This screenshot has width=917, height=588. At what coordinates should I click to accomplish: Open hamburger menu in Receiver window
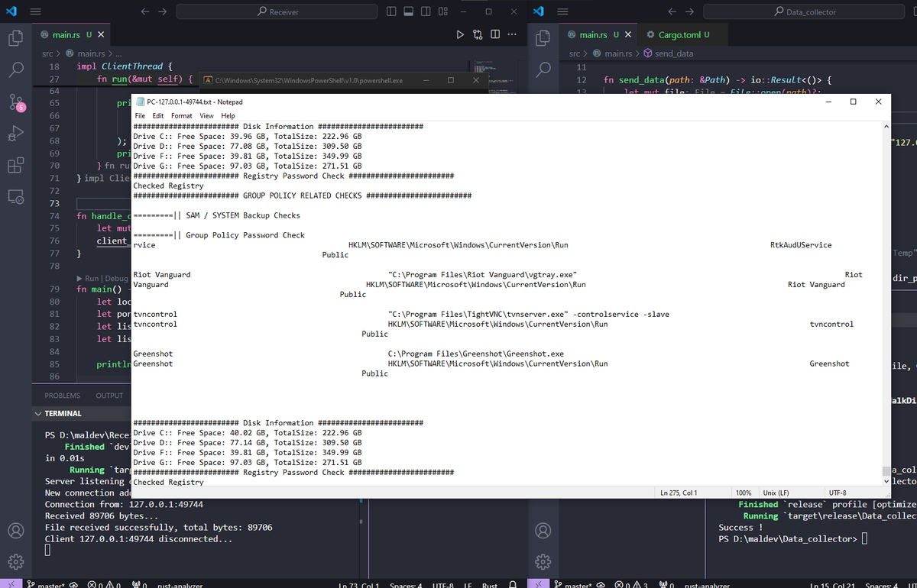[35, 11]
